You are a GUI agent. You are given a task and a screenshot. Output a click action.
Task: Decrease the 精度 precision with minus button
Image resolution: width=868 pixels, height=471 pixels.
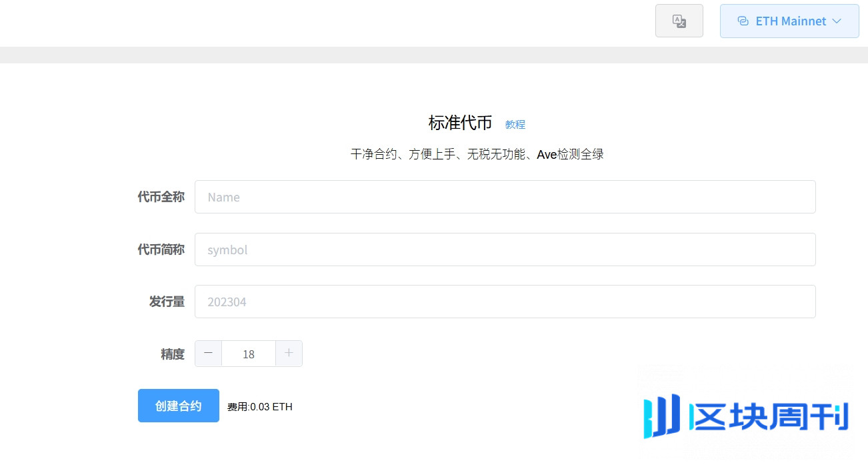[209, 354]
